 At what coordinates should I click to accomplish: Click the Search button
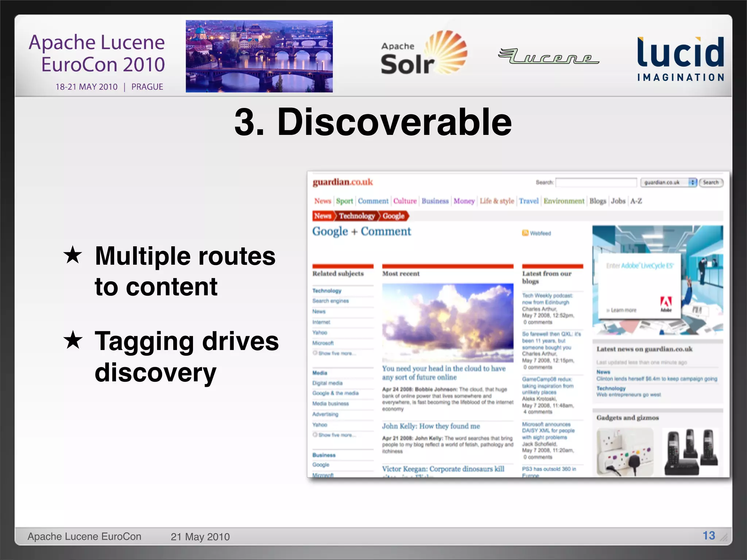(711, 182)
